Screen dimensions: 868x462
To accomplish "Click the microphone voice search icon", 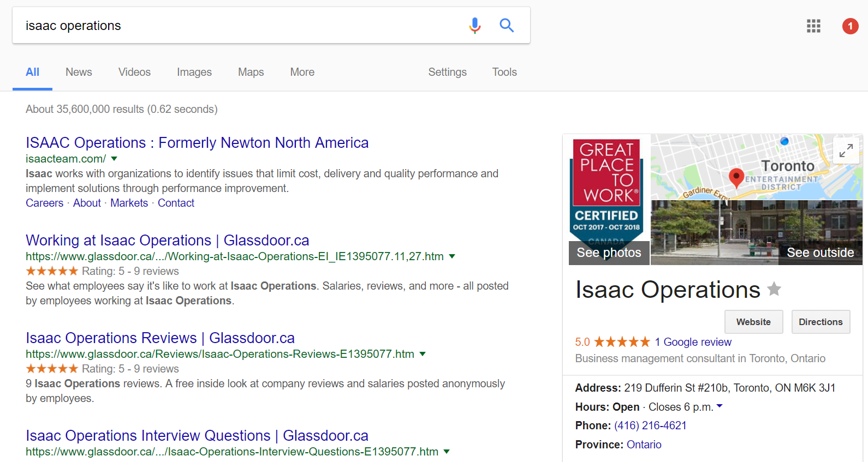I will pos(474,25).
